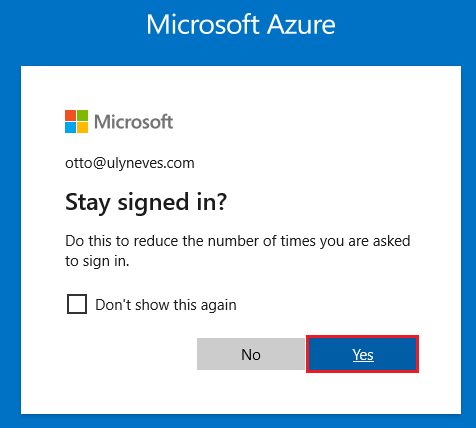This screenshot has height=428, width=476.
Task: Click the word Microsoft in the top banner
Action: [x=203, y=25]
